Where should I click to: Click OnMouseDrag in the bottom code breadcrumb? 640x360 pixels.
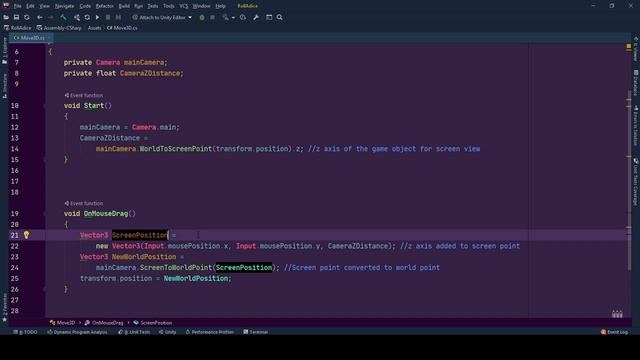coord(104,322)
